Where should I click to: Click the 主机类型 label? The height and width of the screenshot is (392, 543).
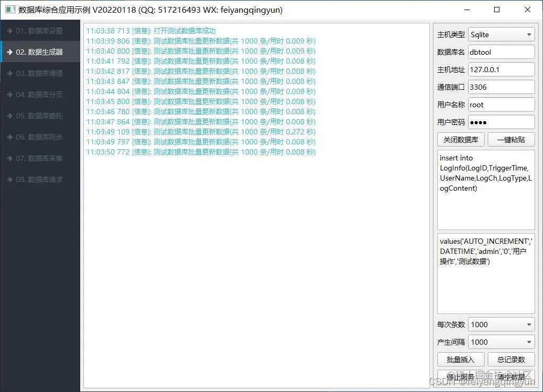click(451, 35)
